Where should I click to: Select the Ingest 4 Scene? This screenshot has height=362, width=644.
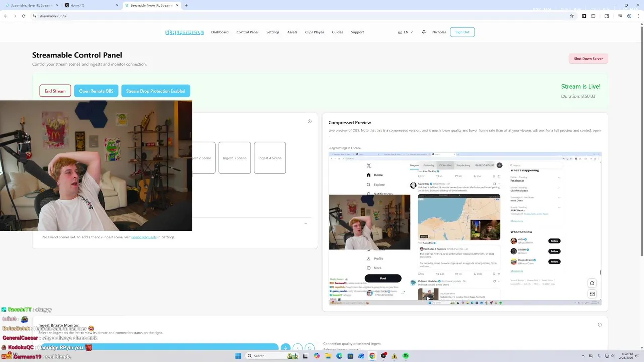(x=270, y=158)
